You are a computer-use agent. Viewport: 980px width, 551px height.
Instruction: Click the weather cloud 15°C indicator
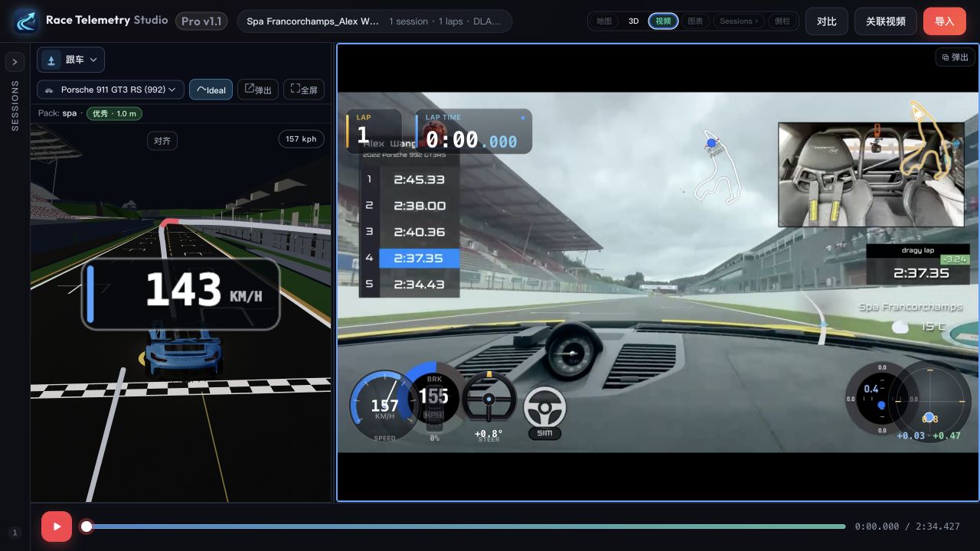pyautogui.click(x=919, y=327)
